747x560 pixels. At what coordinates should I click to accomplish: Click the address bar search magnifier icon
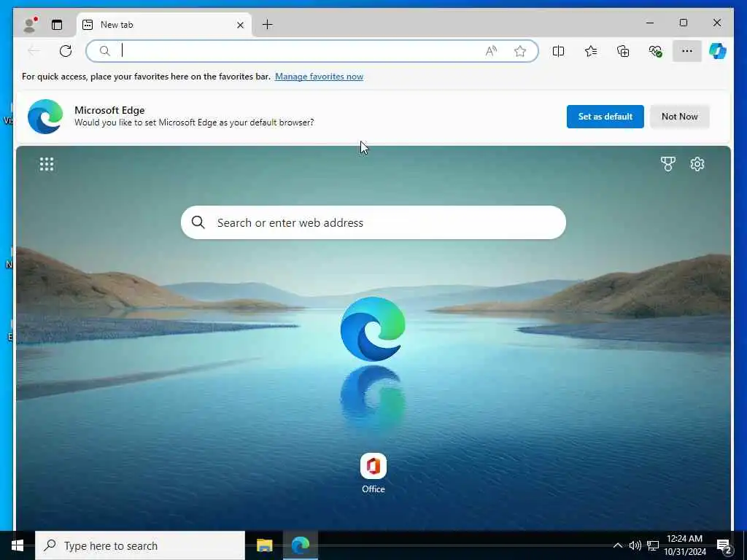click(x=105, y=51)
